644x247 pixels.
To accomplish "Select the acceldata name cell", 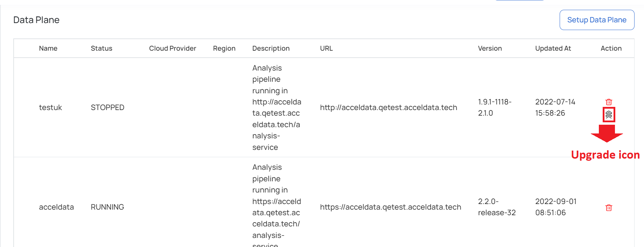I will click(56, 207).
